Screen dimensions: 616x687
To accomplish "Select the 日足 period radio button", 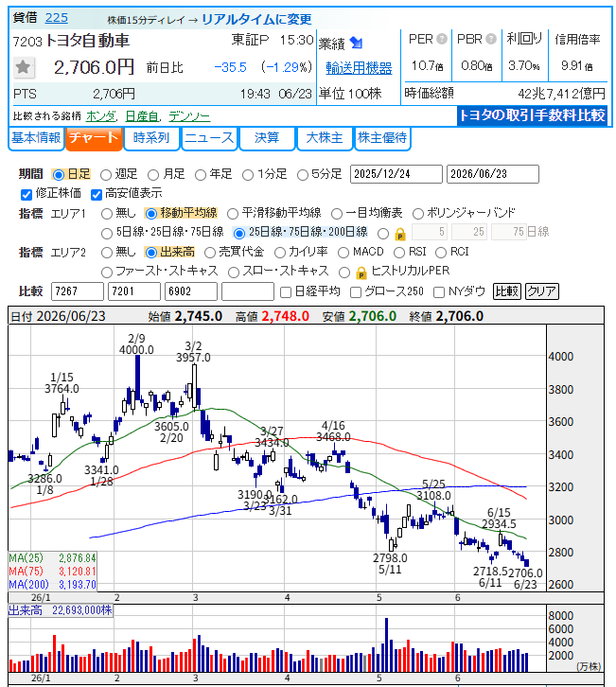I will (58, 175).
